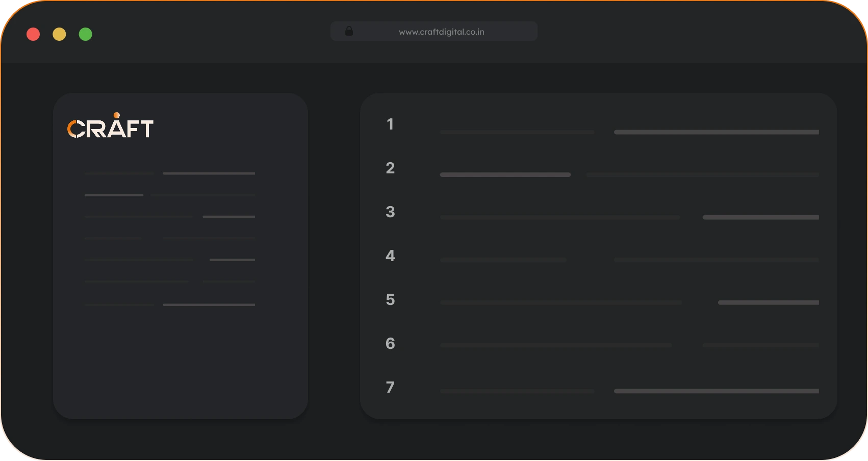Click the numeral 1 in the list panel
Image resolution: width=868 pixels, height=461 pixels.
tap(390, 124)
